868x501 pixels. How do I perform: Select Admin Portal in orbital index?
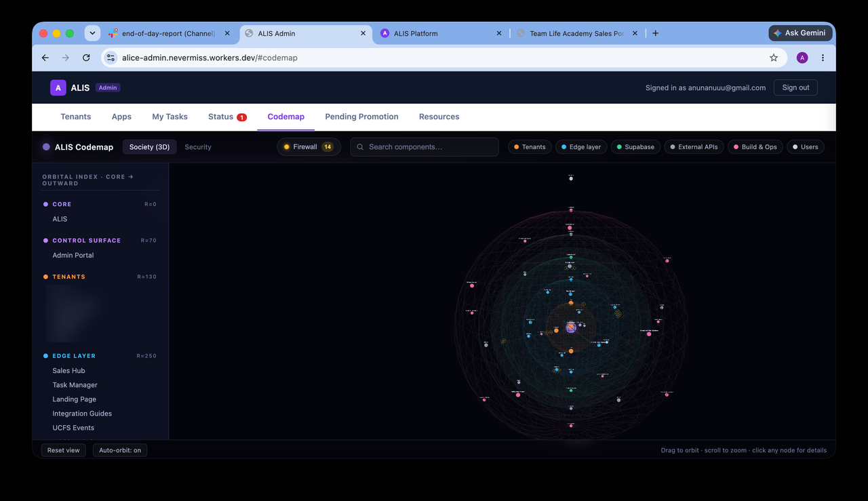pyautogui.click(x=73, y=256)
